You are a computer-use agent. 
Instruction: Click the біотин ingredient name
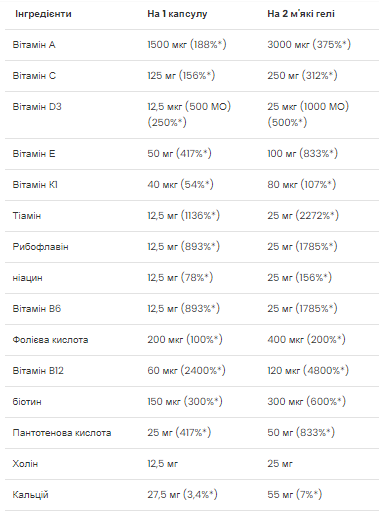click(x=27, y=402)
